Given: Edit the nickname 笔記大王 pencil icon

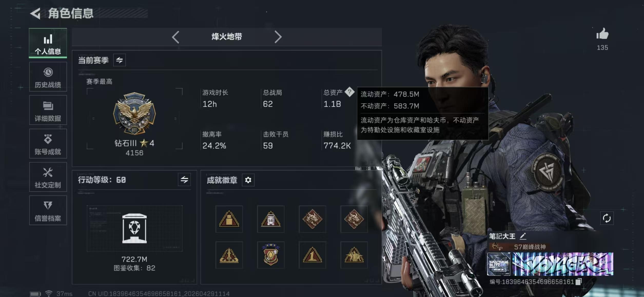Looking at the screenshot, I should (523, 236).
